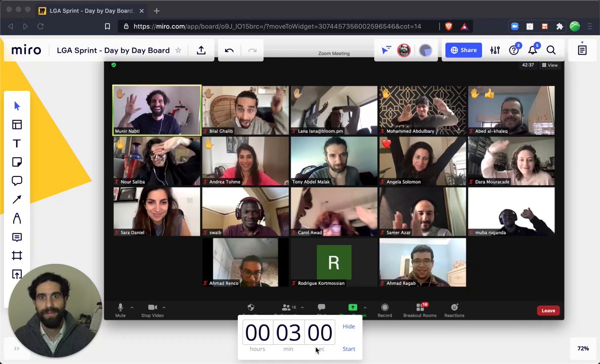Open the notifications bell

point(532,50)
